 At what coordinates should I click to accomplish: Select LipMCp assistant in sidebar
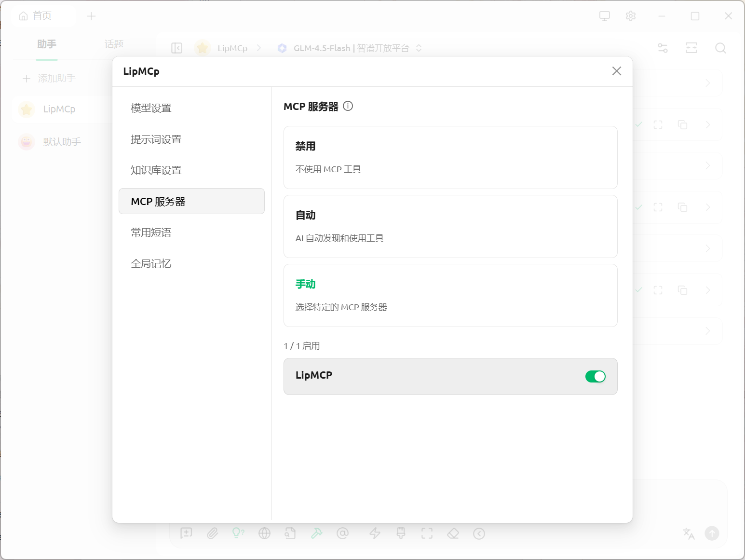63,109
